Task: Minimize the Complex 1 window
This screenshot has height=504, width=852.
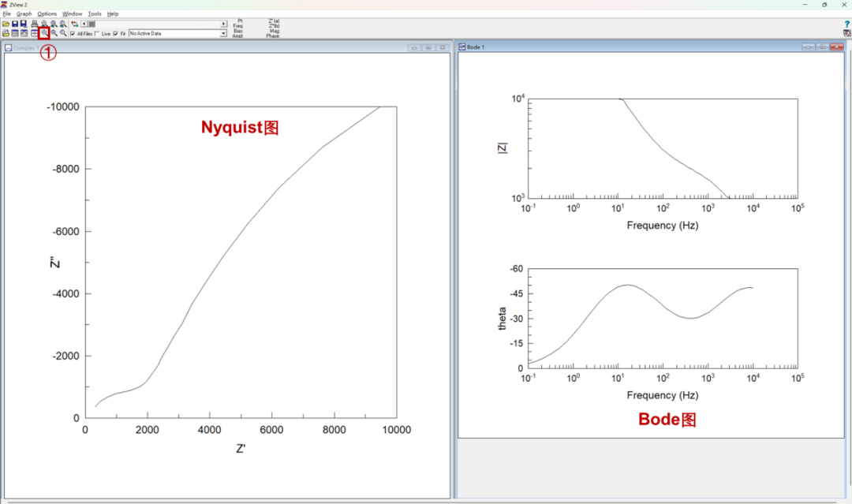Action: click(x=414, y=48)
